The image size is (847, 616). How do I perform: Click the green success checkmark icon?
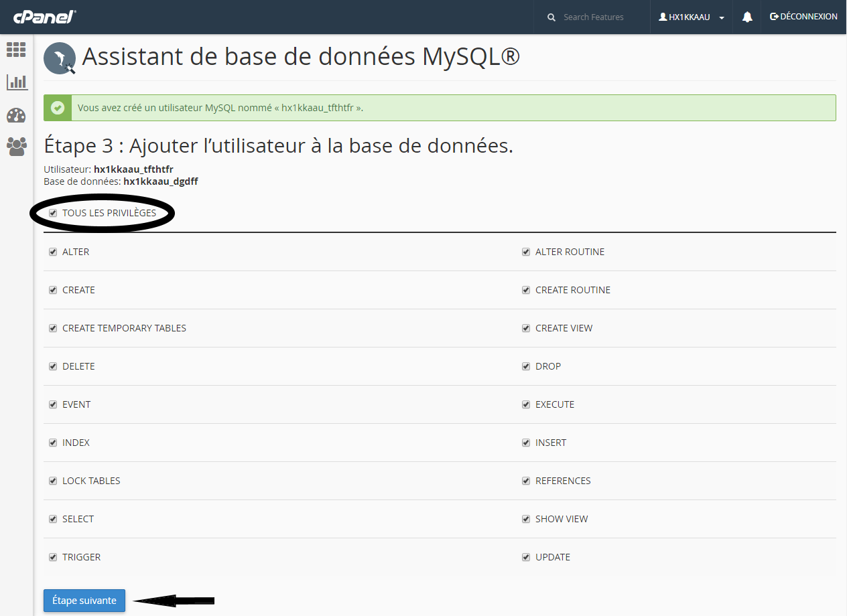click(58, 108)
